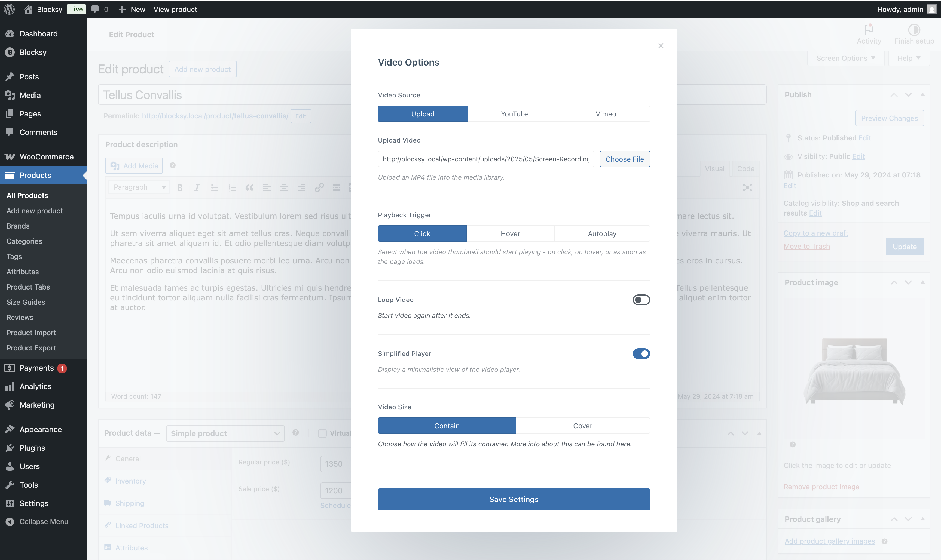Click the bed product image thumbnail

(854, 369)
